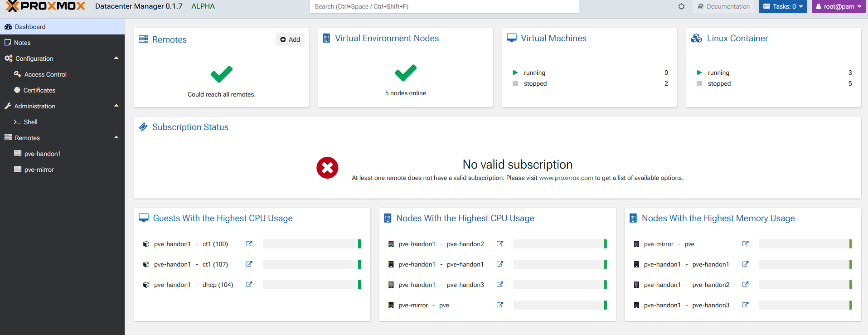Click CPU usage bar for ct1 (100)
868x335 pixels.
click(312, 244)
